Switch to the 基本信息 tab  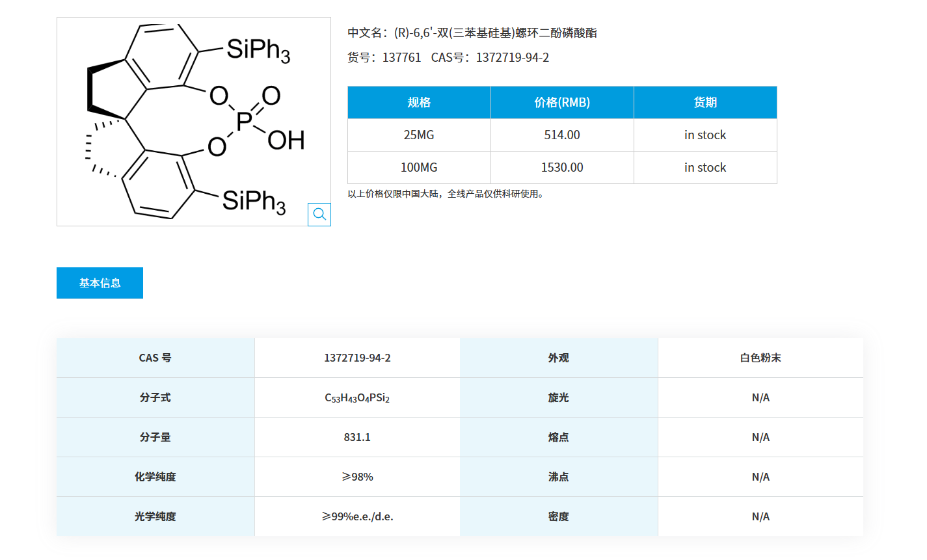[100, 282]
